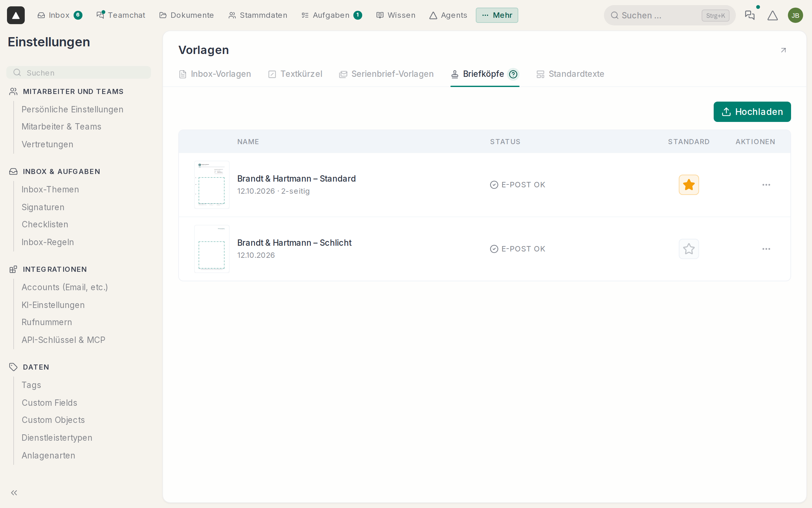Open Wissen in top navigation
Viewport: 812px width, 508px height.
[x=396, y=15]
